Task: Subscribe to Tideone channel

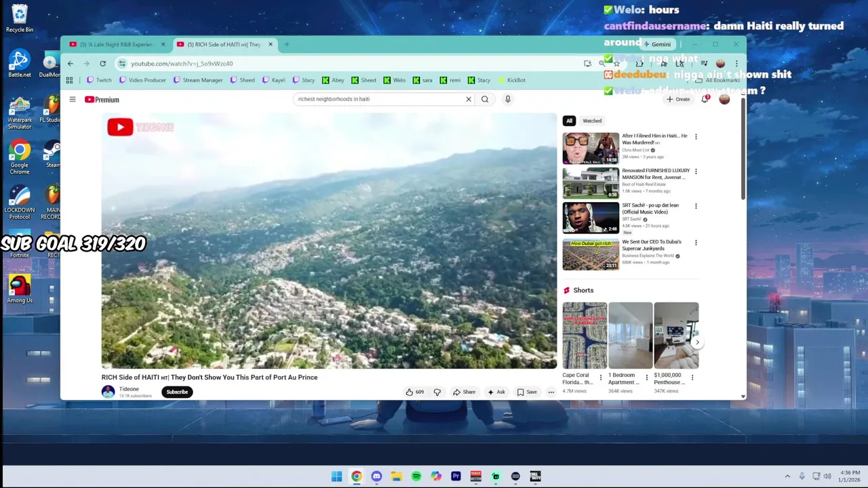Action: coord(177,392)
